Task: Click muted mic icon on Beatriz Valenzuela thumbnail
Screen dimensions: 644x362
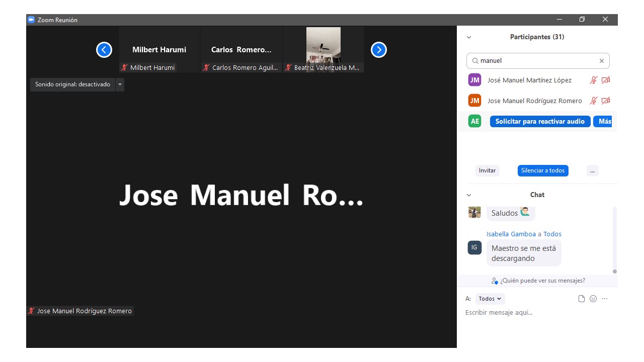Action: tap(288, 67)
